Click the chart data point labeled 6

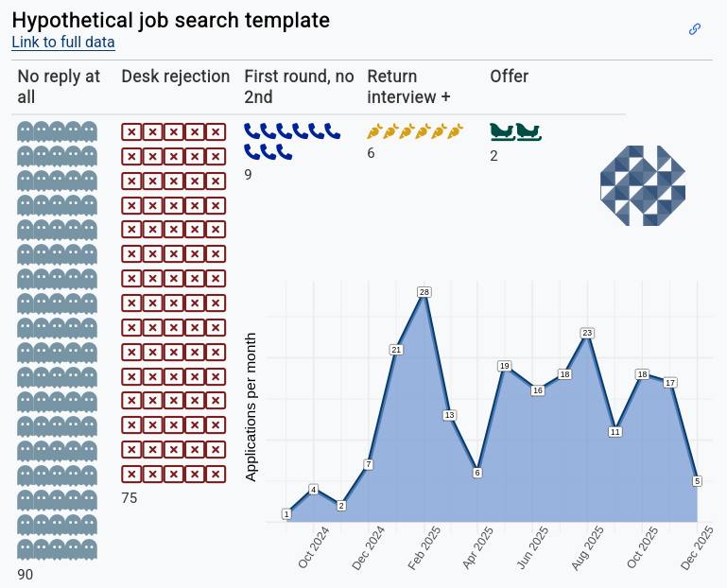tap(477, 473)
